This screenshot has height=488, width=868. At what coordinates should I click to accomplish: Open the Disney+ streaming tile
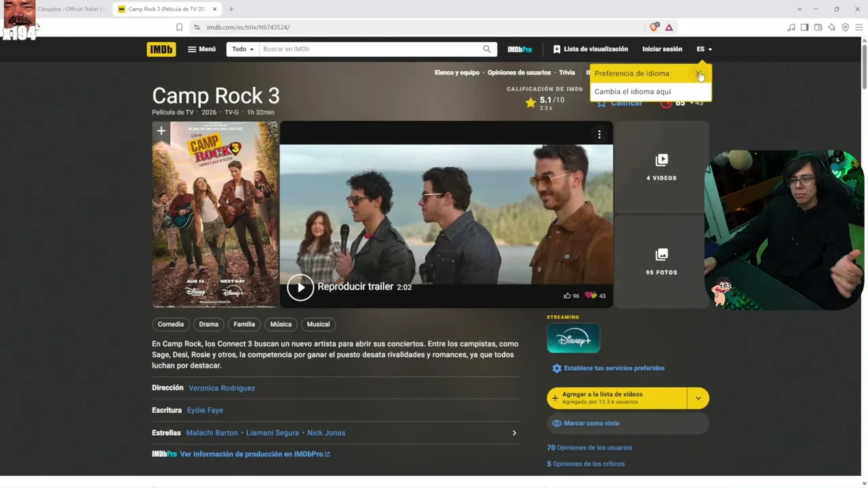coord(573,338)
